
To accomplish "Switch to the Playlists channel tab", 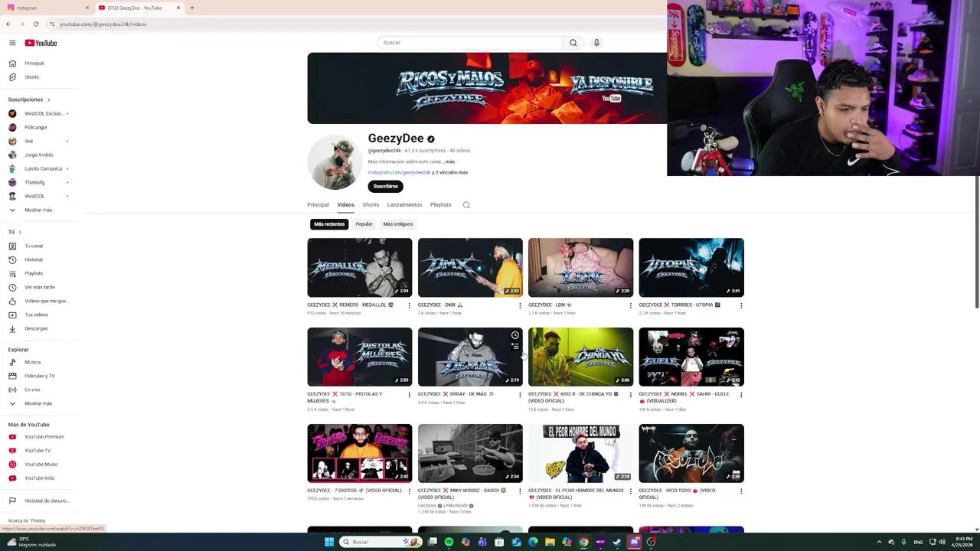I will coord(440,205).
